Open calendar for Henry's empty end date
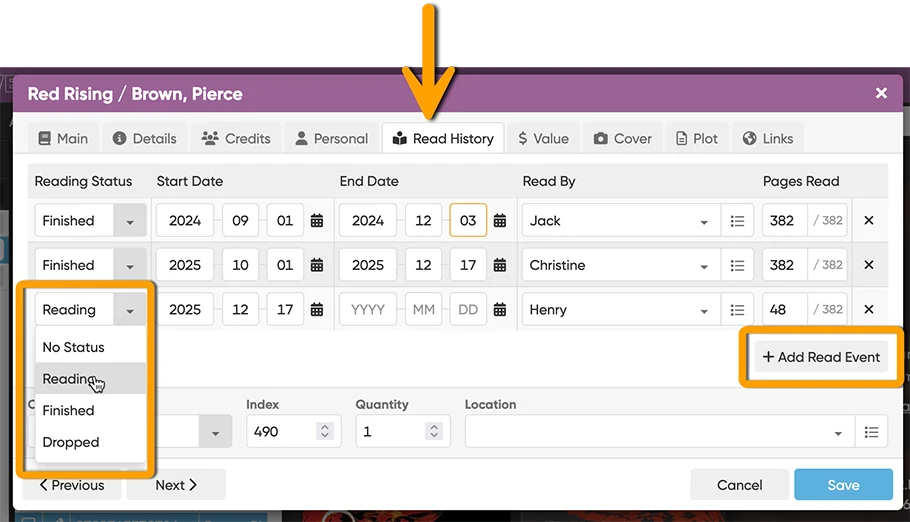The height and width of the screenshot is (522, 910). point(500,310)
